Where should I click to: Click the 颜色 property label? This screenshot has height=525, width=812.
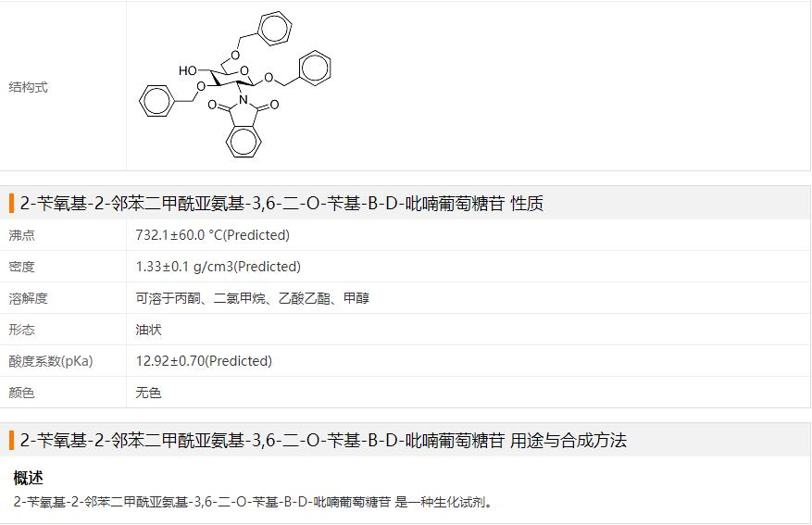pyautogui.click(x=22, y=393)
